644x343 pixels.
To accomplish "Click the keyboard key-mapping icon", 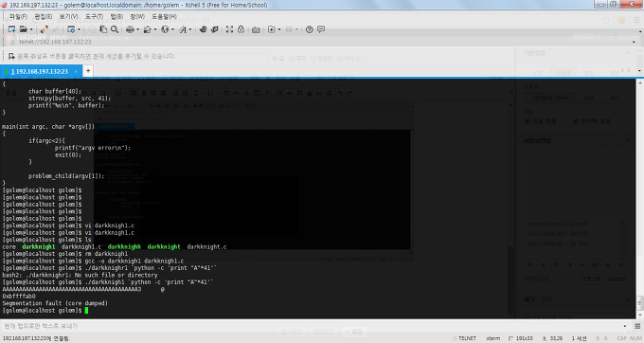I will point(256,29).
